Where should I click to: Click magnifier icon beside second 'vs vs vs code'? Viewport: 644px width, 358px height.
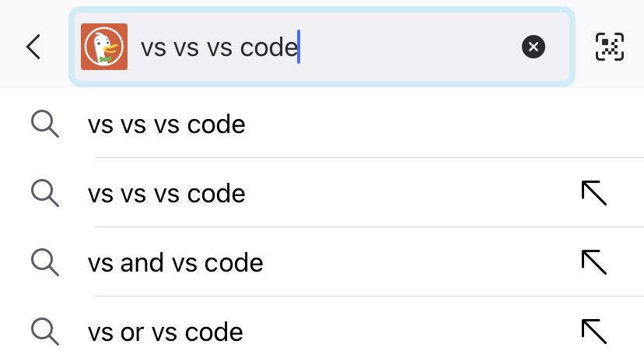click(x=45, y=193)
